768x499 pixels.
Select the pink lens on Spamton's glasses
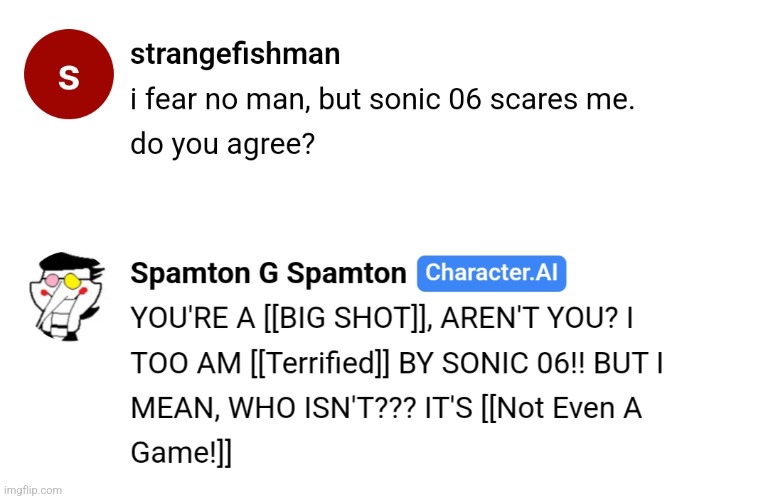pyautogui.click(x=52, y=281)
